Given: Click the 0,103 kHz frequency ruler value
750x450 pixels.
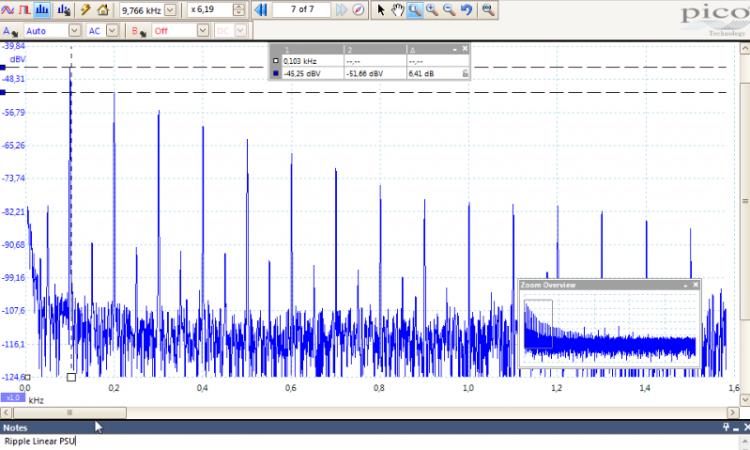Looking at the screenshot, I should point(300,61).
